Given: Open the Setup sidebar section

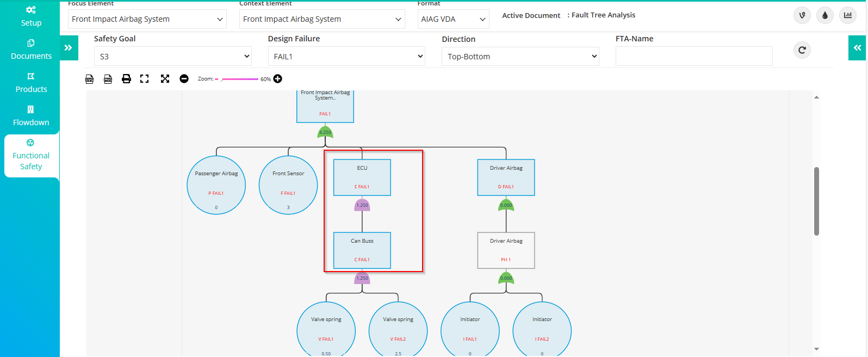Looking at the screenshot, I should [31, 16].
